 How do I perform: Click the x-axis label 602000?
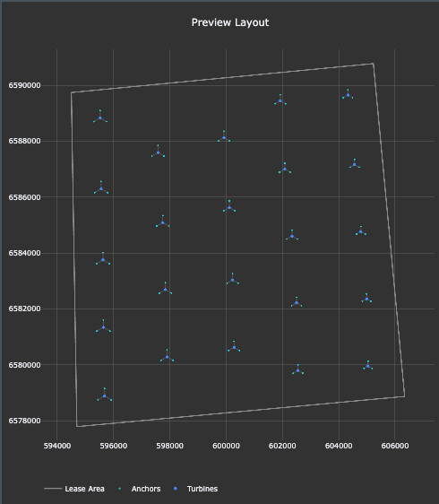pyautogui.click(x=282, y=446)
